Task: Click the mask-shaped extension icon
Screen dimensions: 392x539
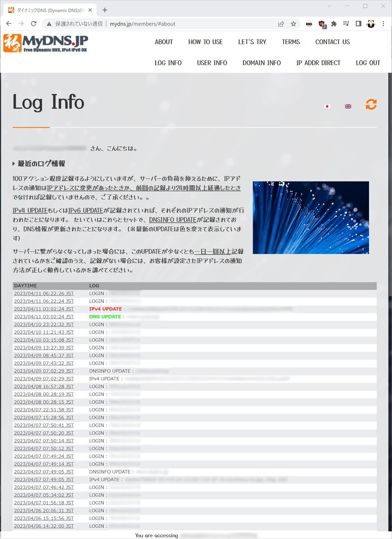Action: click(x=309, y=23)
